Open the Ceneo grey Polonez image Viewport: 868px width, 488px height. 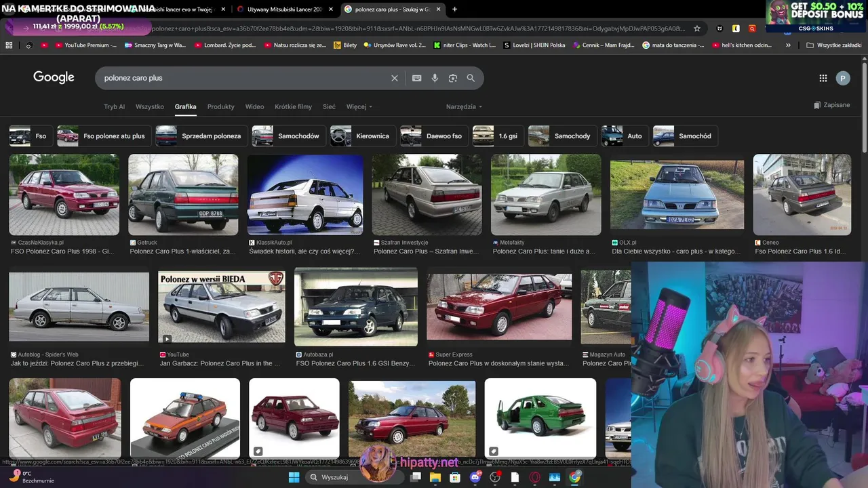[x=802, y=195]
